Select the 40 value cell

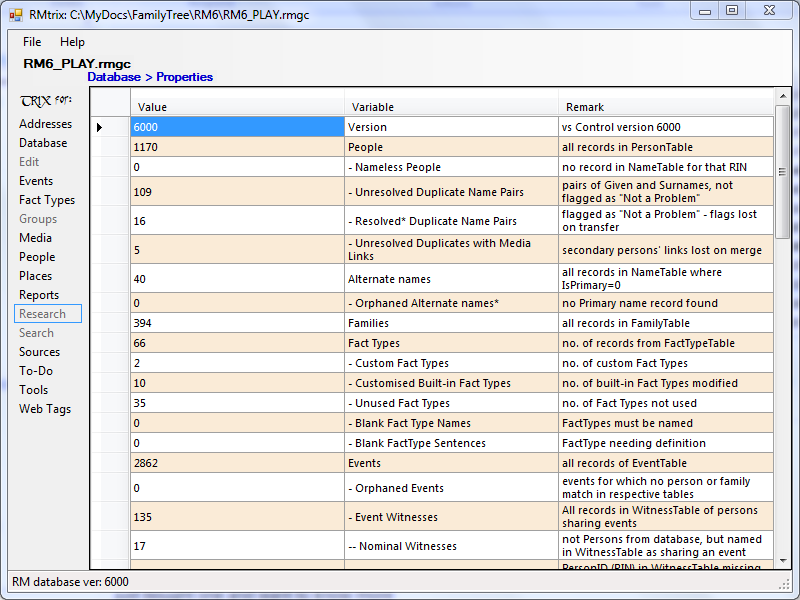(x=237, y=279)
